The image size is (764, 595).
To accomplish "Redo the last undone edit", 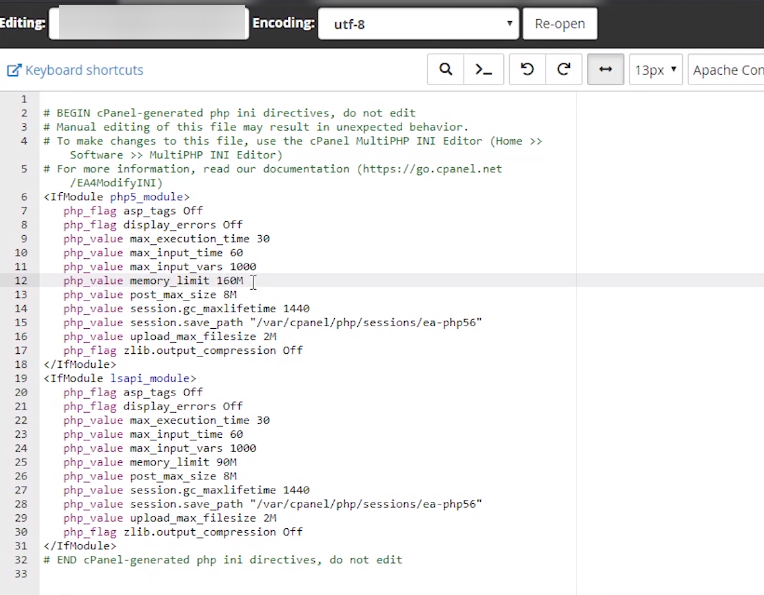I will click(x=564, y=70).
